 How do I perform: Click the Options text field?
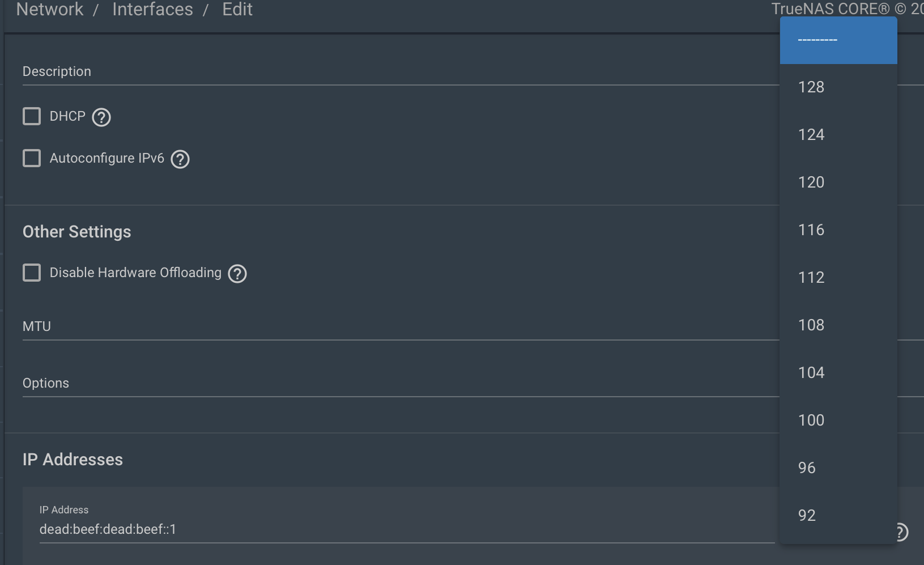tap(401, 384)
